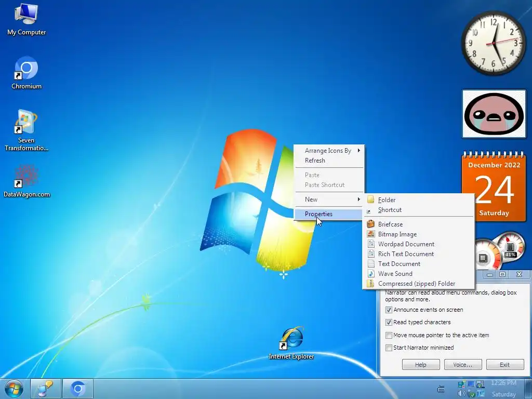The width and height of the screenshot is (532, 399).
Task: Maximize the Narrator window
Action: 502,274
